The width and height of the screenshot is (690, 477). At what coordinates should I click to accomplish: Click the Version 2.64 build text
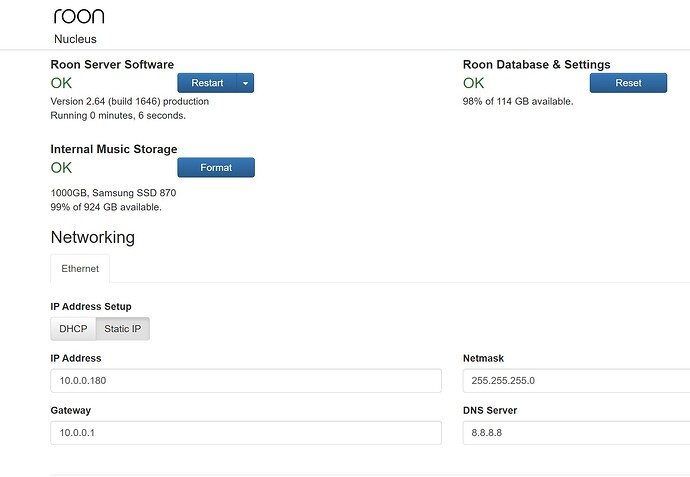(x=129, y=101)
